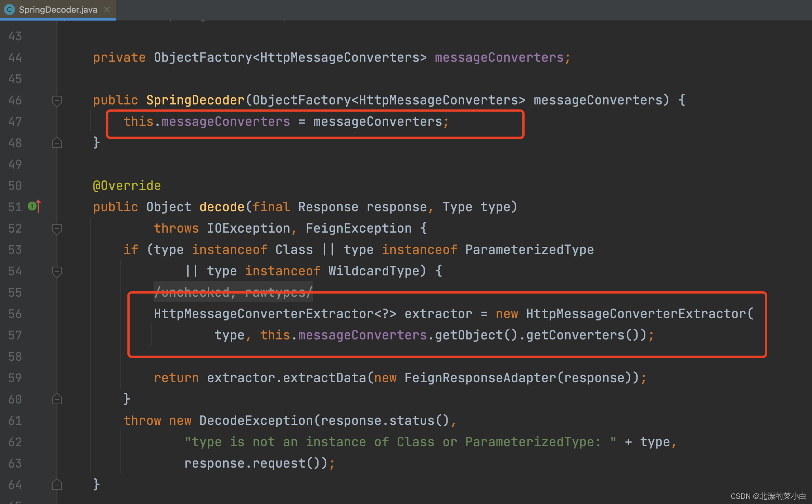This screenshot has height=504, width=812.
Task: Click the SpringDecoder constructor name
Action: pos(195,100)
